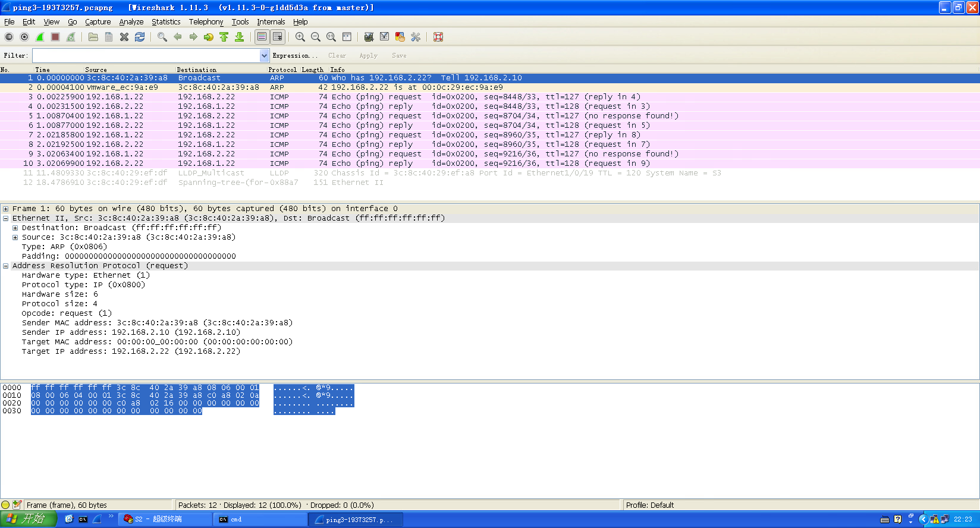Close this capture file icon
The height and width of the screenshot is (528, 980).
(124, 37)
